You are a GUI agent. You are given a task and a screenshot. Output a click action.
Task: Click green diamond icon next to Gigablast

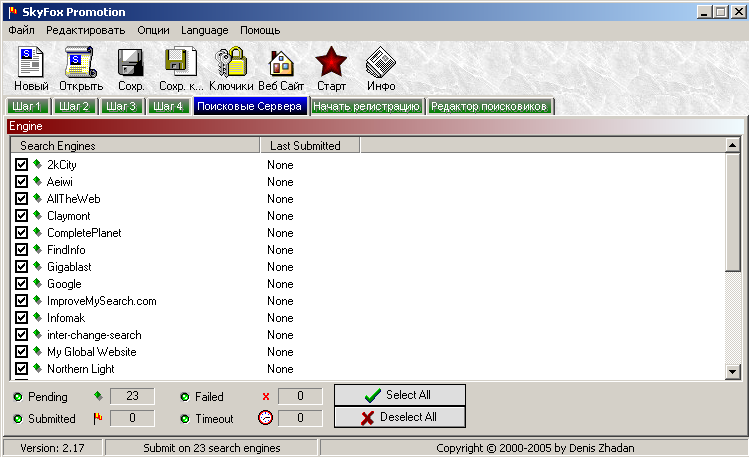(x=37, y=266)
